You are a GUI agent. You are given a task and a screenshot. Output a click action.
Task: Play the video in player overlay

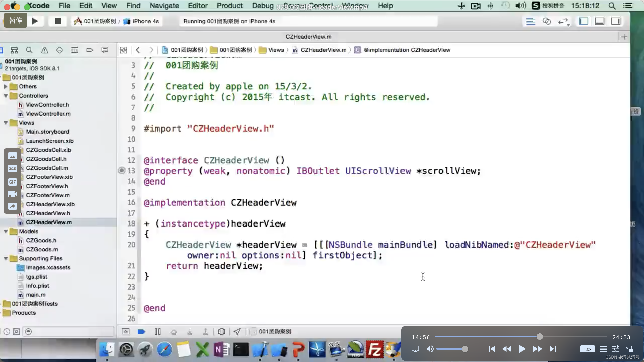522,349
